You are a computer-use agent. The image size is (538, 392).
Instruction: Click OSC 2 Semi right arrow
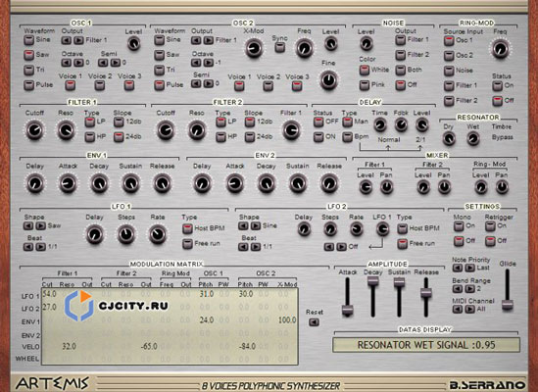209,83
